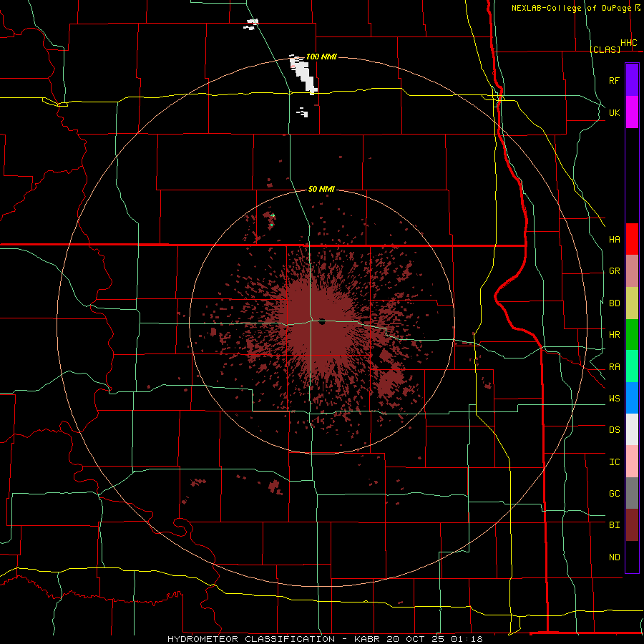
Task: Click the ND black legend swatch
Action: pos(632,557)
